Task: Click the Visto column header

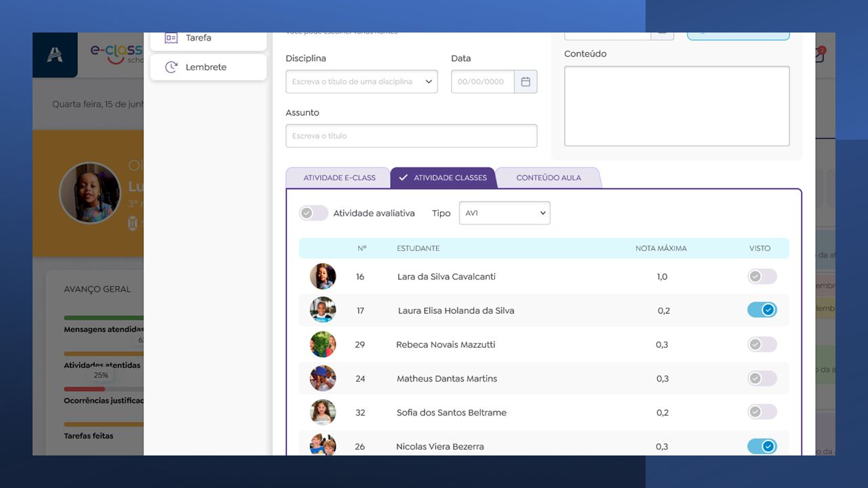Action: point(759,248)
